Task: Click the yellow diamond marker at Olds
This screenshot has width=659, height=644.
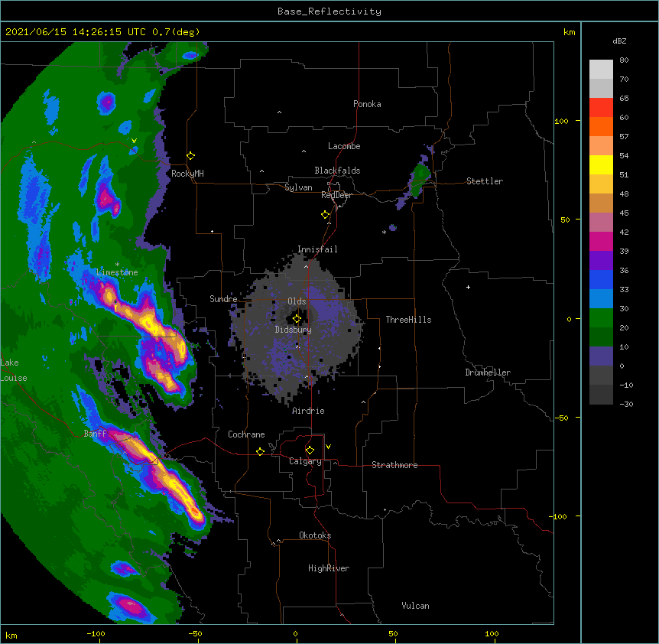Action: pyautogui.click(x=297, y=319)
